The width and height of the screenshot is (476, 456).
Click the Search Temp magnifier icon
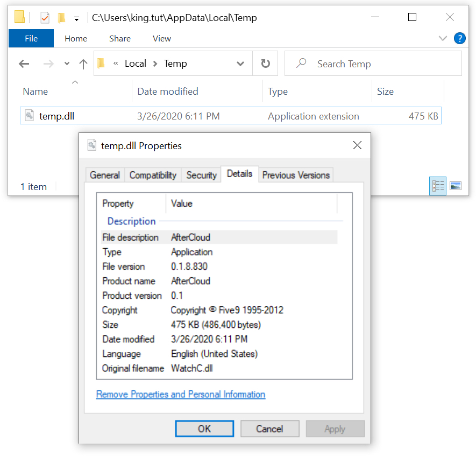click(301, 63)
